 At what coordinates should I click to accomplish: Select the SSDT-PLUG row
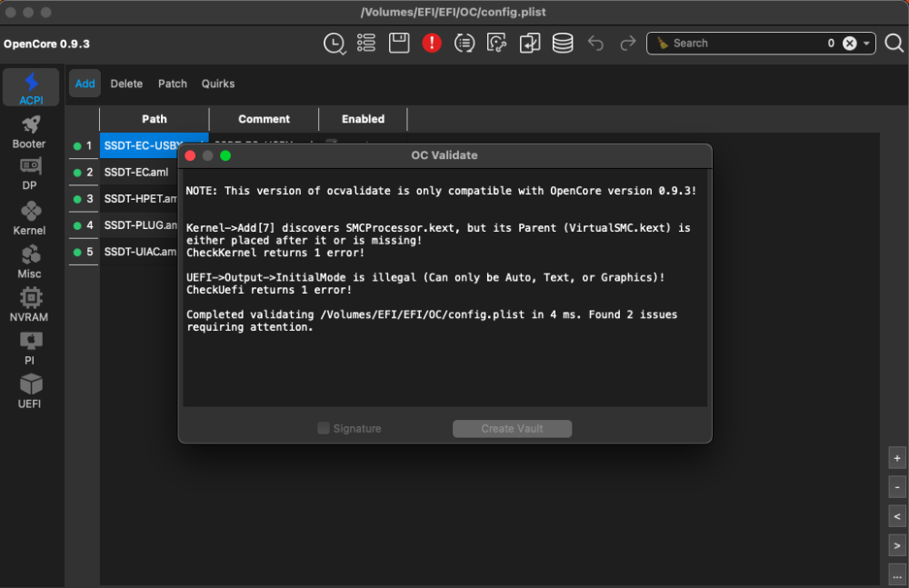[139, 225]
